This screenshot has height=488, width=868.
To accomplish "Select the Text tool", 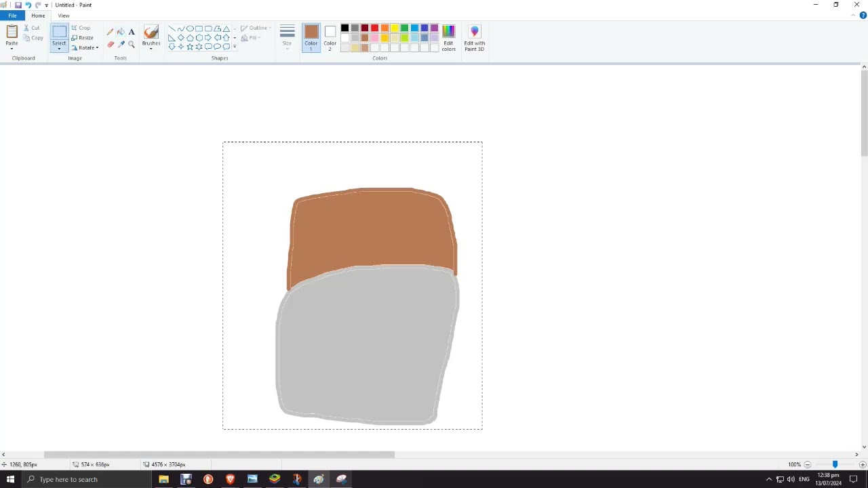I will (132, 32).
